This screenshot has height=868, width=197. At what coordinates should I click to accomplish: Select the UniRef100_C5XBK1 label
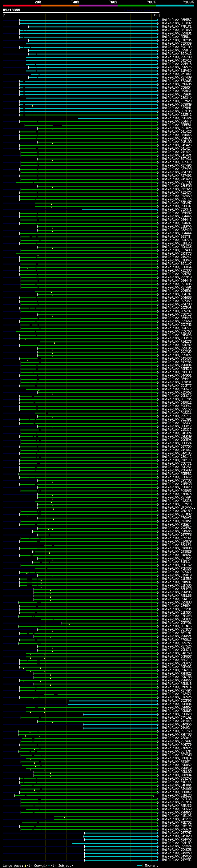pyautogui.click(x=177, y=91)
